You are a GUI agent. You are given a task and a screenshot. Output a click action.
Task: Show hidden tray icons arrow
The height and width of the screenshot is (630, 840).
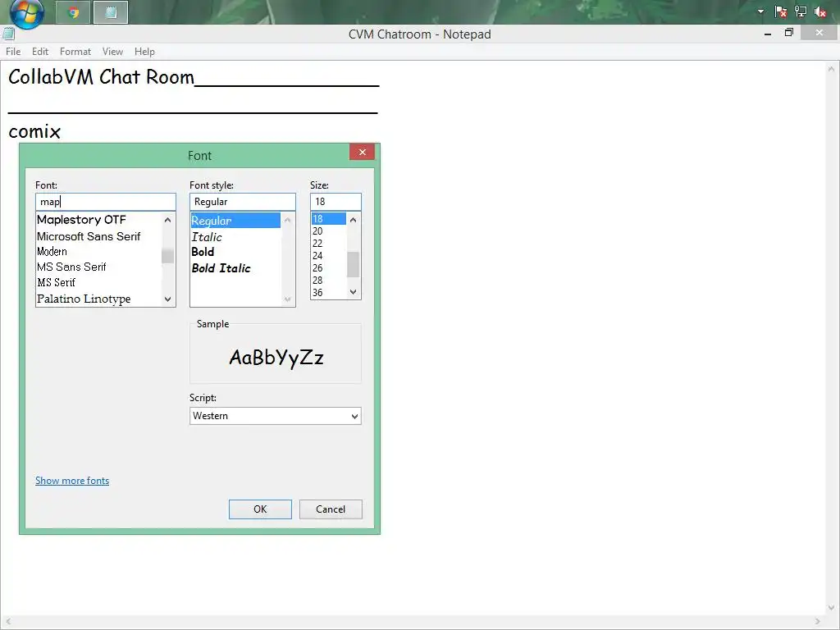(760, 11)
